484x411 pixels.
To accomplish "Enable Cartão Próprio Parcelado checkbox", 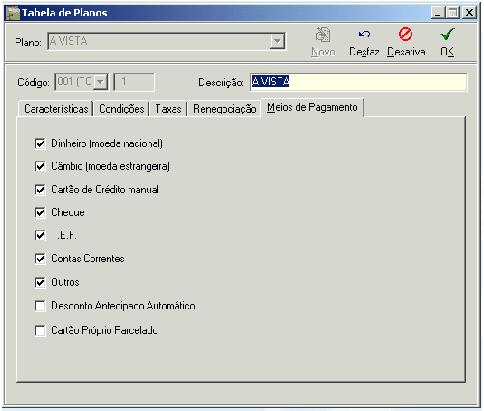I will click(x=40, y=331).
